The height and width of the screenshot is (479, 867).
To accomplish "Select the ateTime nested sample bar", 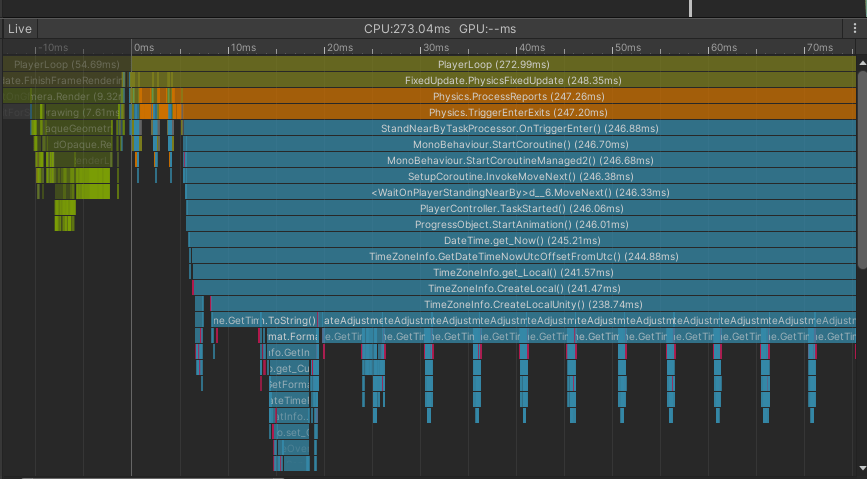I will 290,401.
